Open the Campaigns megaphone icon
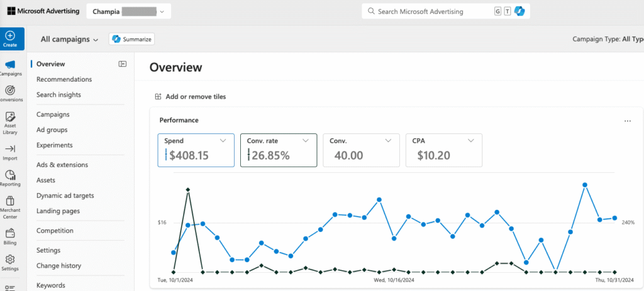 10,65
